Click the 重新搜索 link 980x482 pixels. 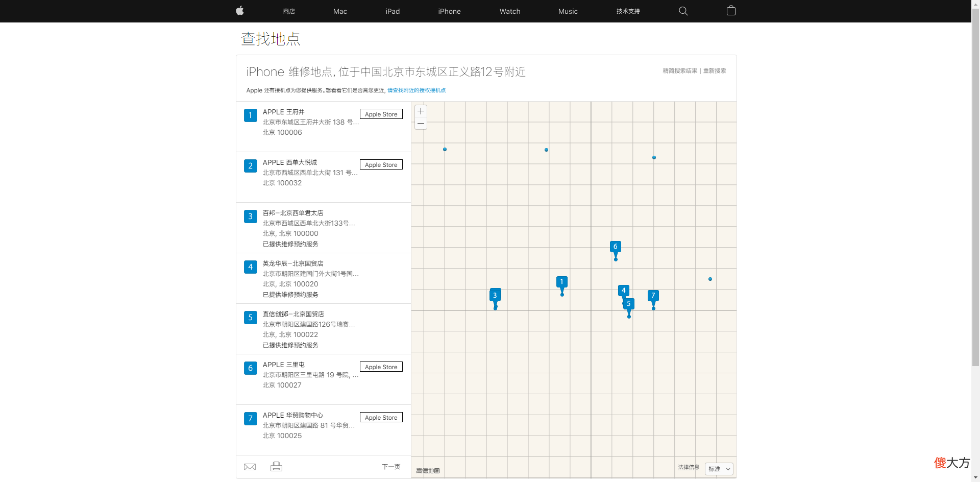point(715,71)
